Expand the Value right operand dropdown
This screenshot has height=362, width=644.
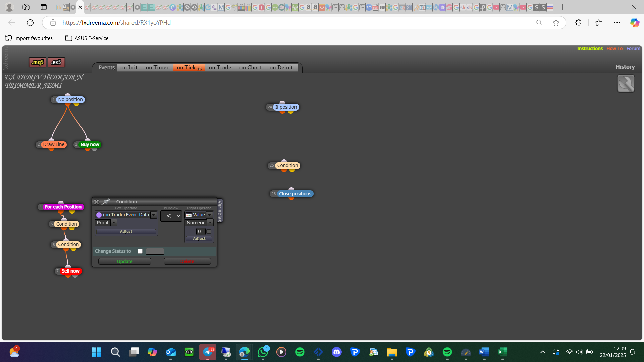pos(210,215)
